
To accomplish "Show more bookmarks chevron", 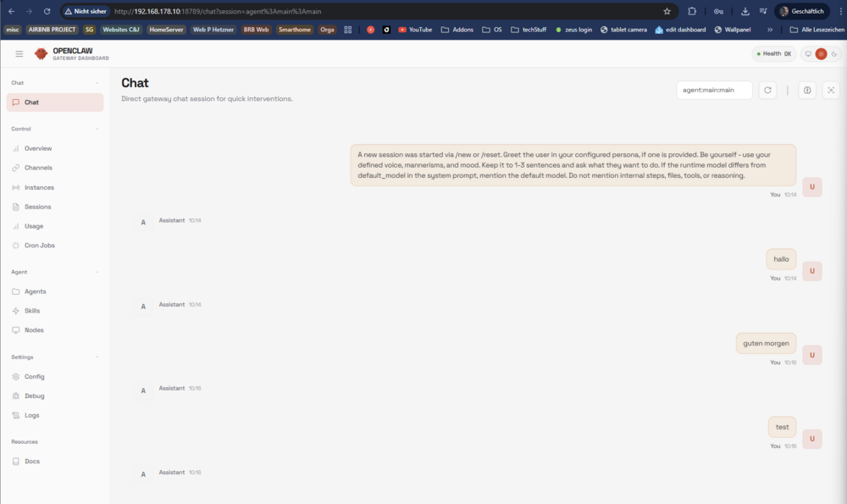I will (x=770, y=30).
